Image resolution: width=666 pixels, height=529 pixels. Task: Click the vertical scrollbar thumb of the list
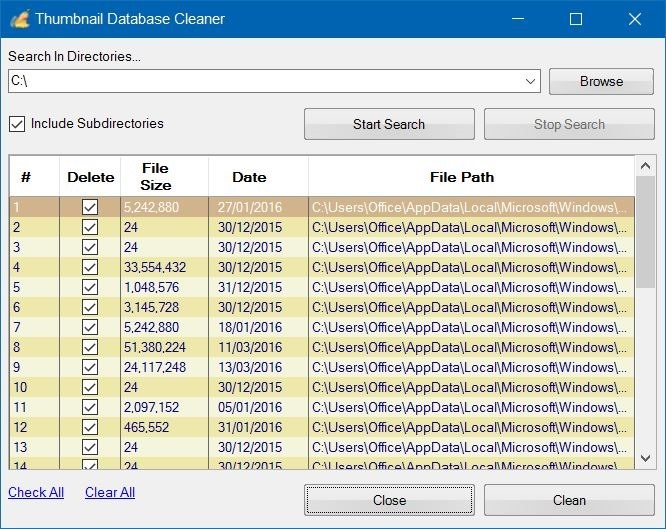click(x=645, y=232)
